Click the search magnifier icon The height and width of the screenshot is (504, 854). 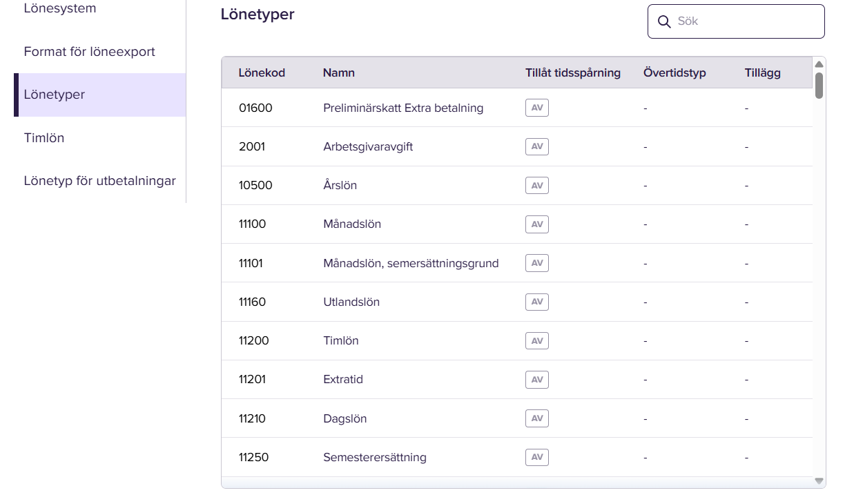coord(664,22)
